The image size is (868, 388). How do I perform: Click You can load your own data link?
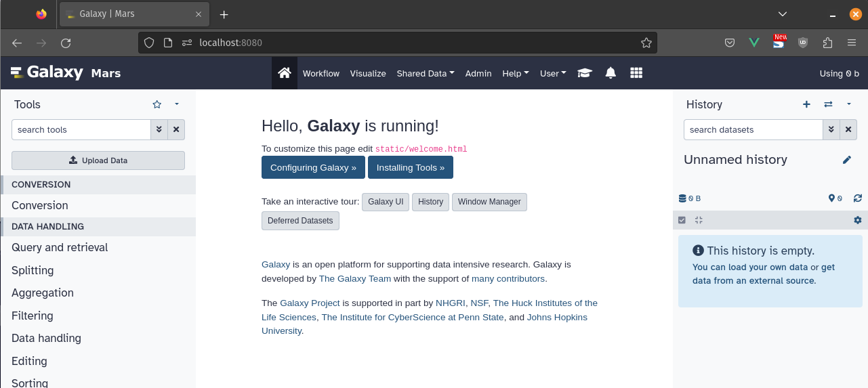tap(750, 267)
